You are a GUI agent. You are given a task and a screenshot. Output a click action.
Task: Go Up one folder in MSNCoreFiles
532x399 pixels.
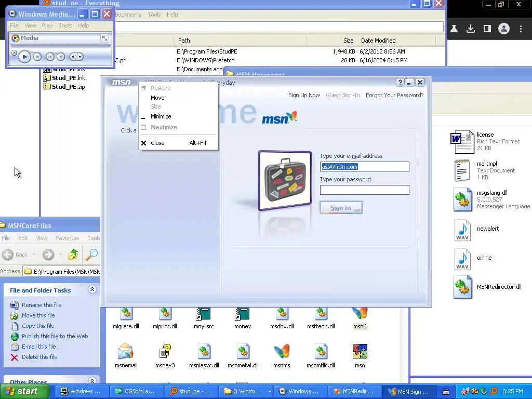tap(73, 255)
